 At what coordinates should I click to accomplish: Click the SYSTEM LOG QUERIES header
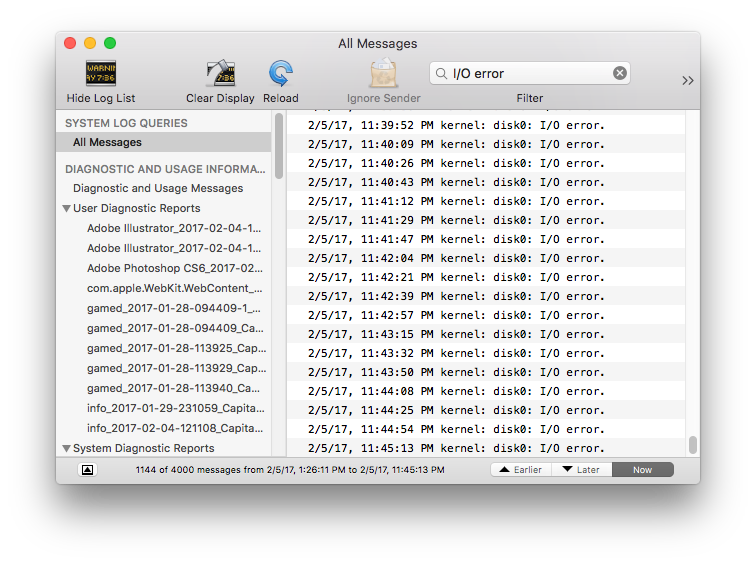(x=126, y=123)
